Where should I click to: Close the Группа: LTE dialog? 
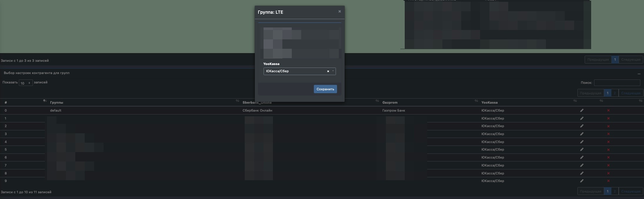coord(340,12)
